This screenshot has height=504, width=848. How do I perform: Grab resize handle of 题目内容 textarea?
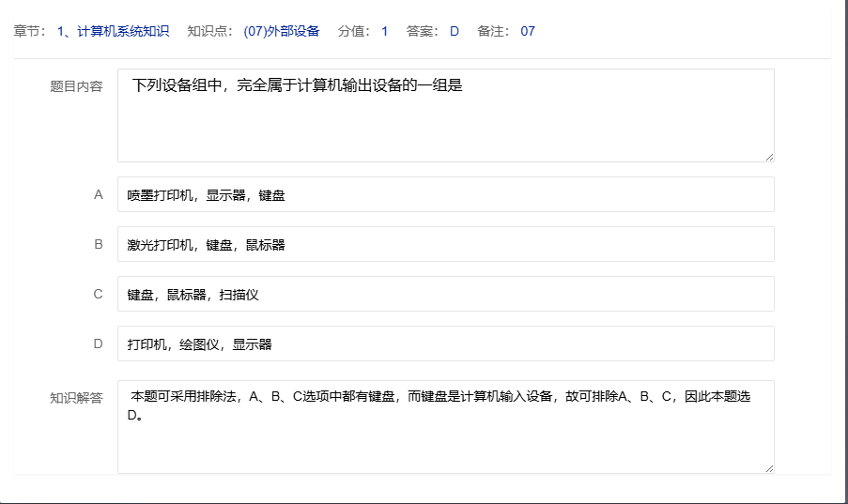click(x=768, y=156)
